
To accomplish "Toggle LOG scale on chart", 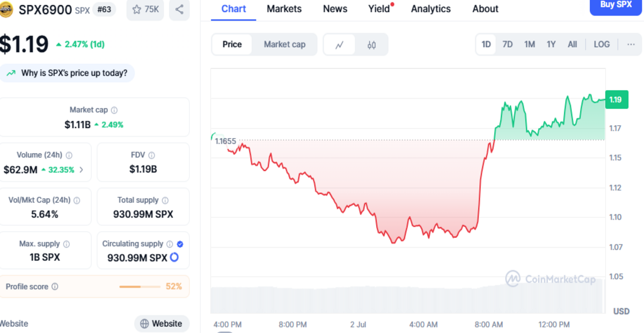I will pyautogui.click(x=602, y=45).
